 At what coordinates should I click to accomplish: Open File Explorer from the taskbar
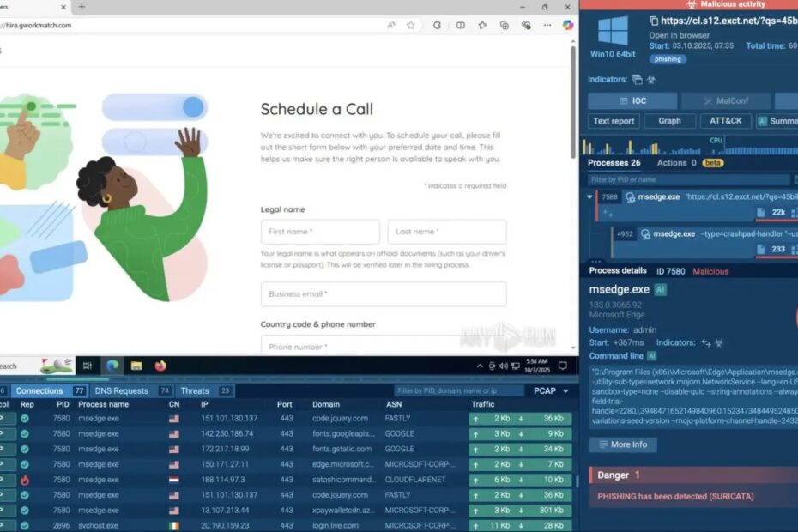(x=136, y=366)
